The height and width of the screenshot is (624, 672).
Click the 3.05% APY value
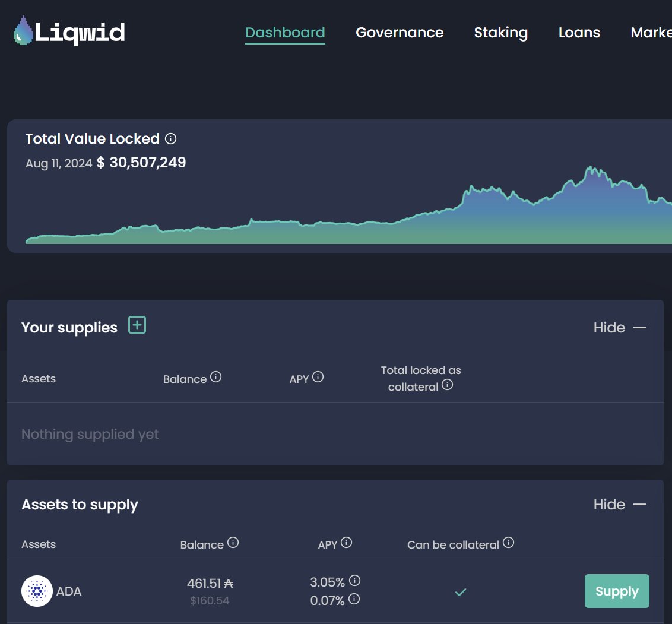(x=328, y=582)
